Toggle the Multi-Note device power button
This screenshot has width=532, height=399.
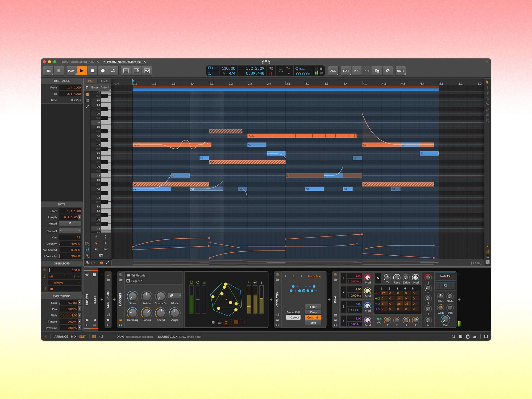[x=108, y=275]
